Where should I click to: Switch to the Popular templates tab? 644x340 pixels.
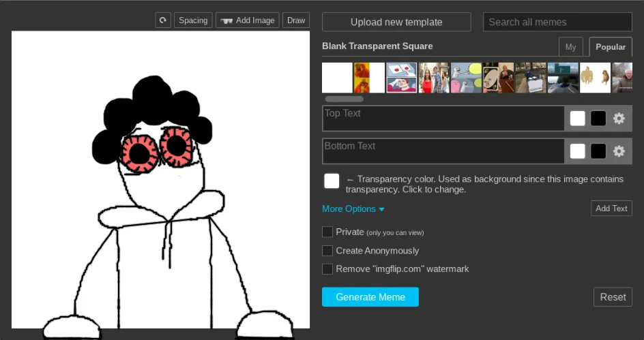(x=611, y=47)
